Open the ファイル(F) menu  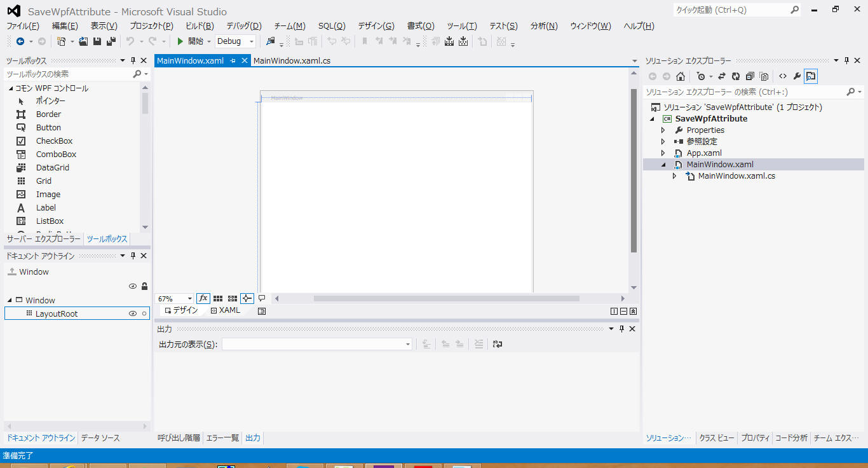pyautogui.click(x=23, y=26)
